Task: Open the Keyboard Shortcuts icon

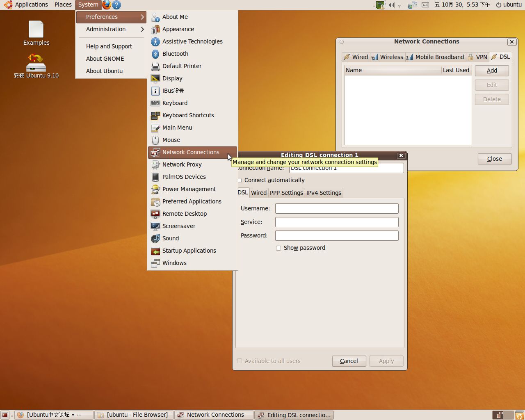Action: [155, 116]
